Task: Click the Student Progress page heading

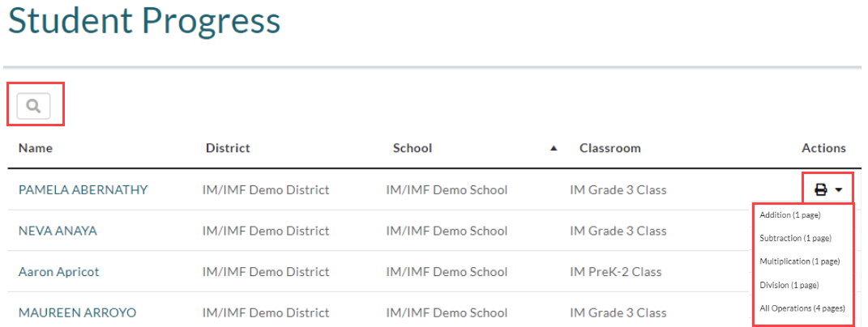Action: (x=144, y=22)
